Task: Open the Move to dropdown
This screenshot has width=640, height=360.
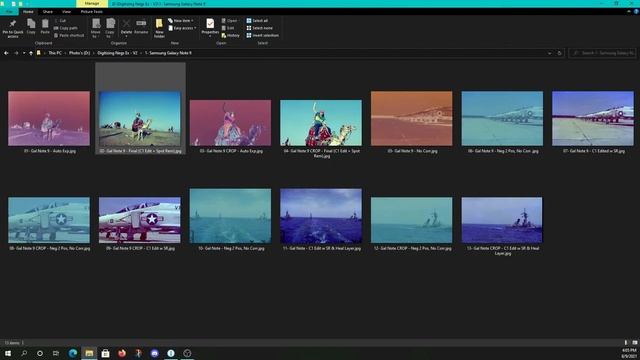Action: [x=96, y=29]
